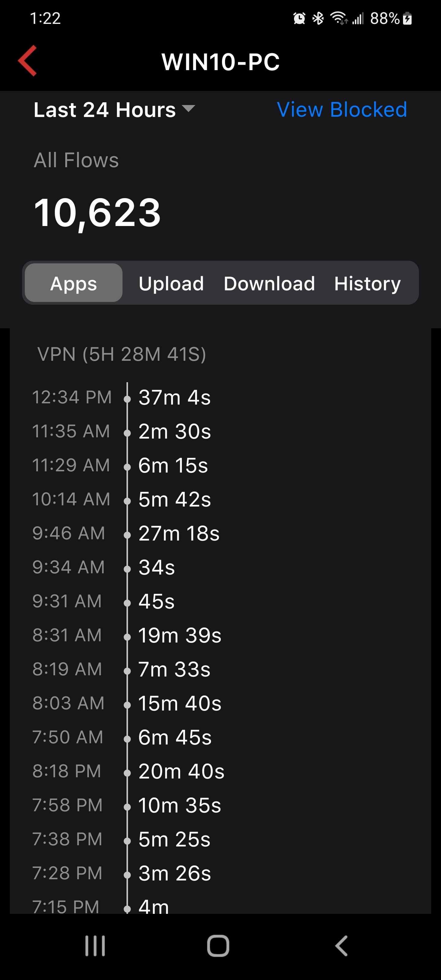
Task: Switch to the Download tab
Action: pyautogui.click(x=269, y=283)
